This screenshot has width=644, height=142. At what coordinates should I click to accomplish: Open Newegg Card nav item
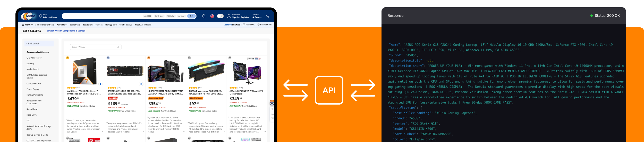click(x=111, y=25)
